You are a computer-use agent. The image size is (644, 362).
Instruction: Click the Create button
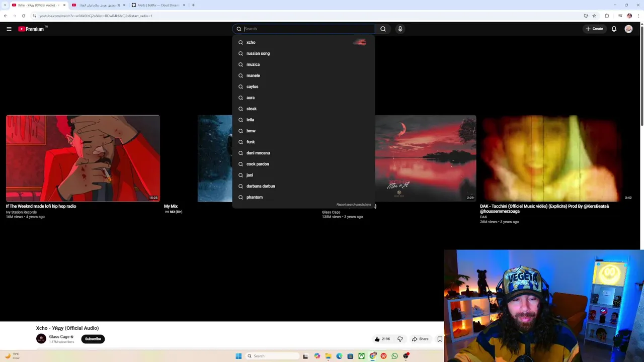(594, 29)
